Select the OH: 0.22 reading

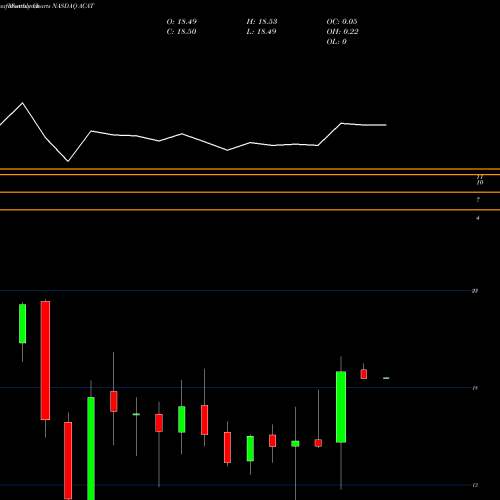pyautogui.click(x=342, y=32)
